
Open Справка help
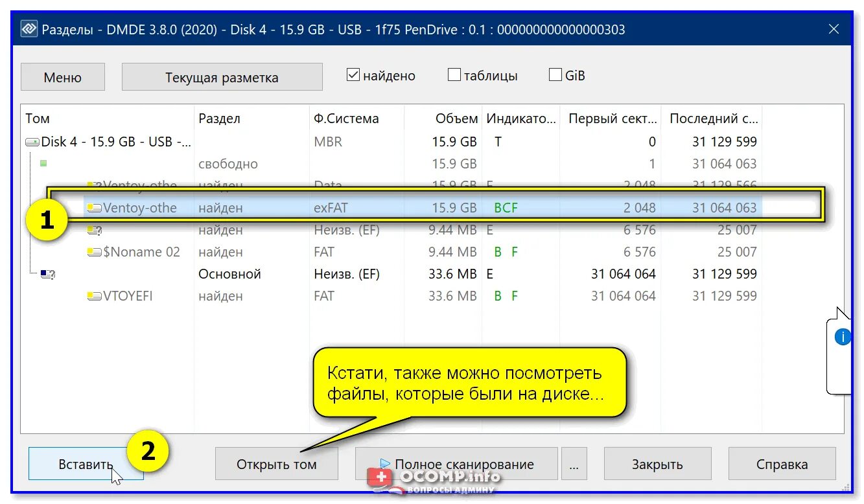(x=782, y=464)
